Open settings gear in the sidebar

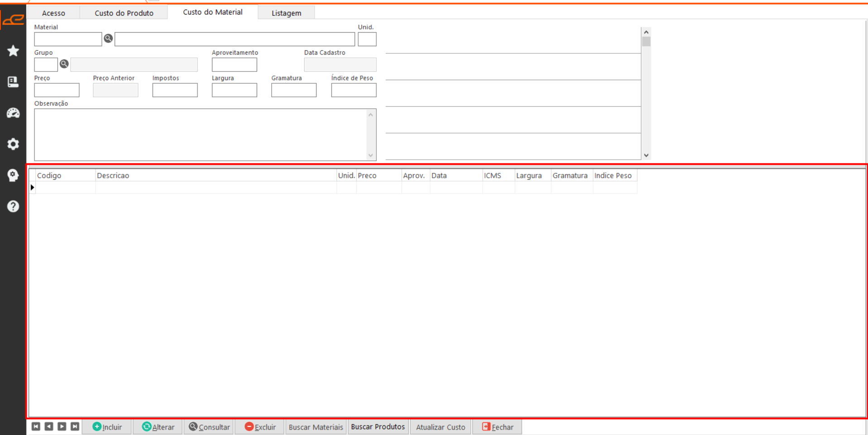coord(13,144)
